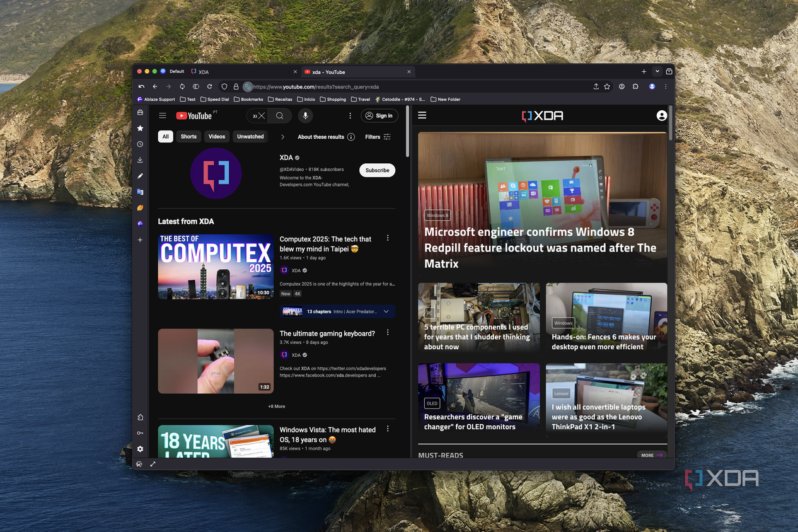
Task: Switch to the xda - YouTube tab
Action: (357, 72)
